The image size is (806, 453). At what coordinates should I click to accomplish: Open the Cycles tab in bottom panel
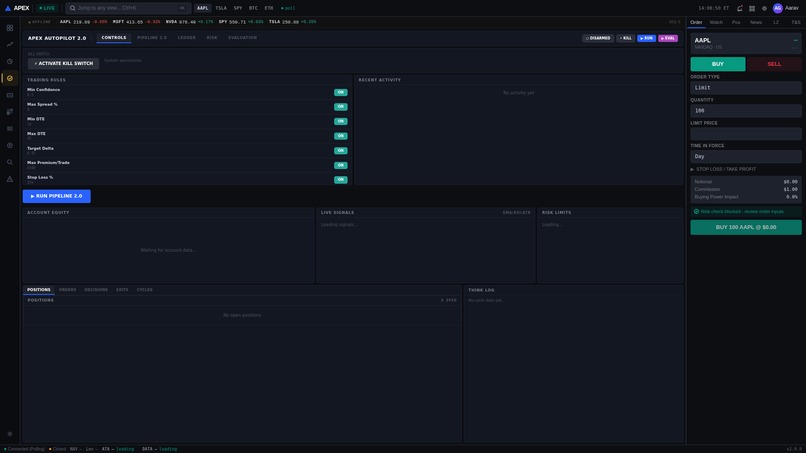click(x=144, y=290)
